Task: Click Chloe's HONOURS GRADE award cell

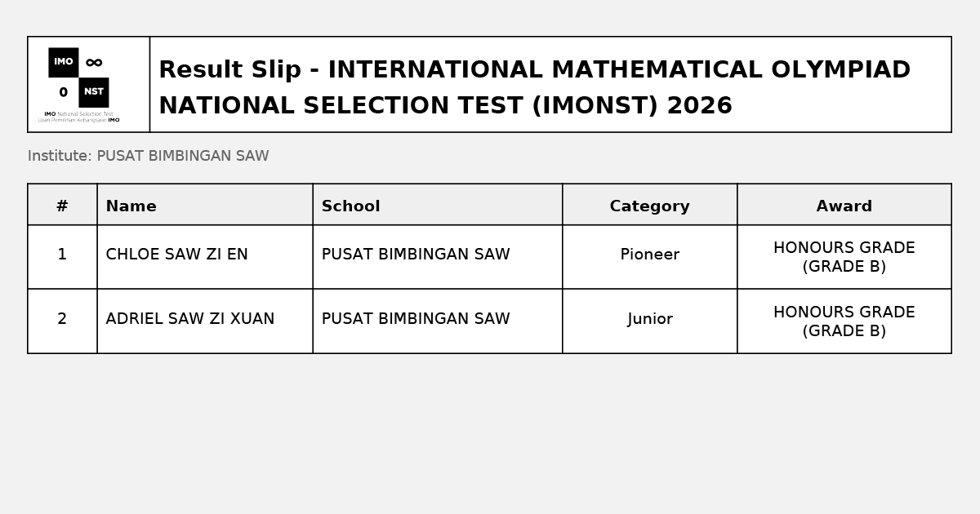Action: tap(844, 257)
